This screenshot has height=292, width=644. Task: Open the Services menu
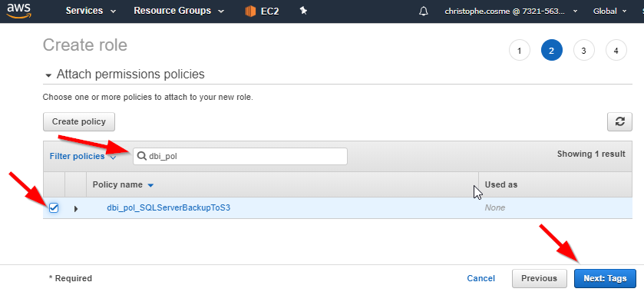click(x=91, y=11)
